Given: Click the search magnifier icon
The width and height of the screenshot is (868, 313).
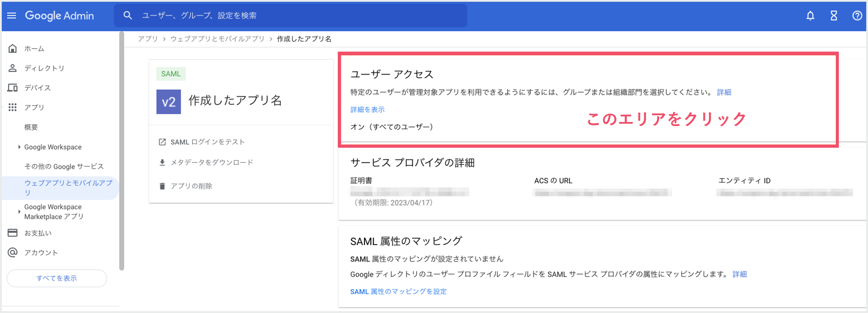Looking at the screenshot, I should click(x=127, y=16).
